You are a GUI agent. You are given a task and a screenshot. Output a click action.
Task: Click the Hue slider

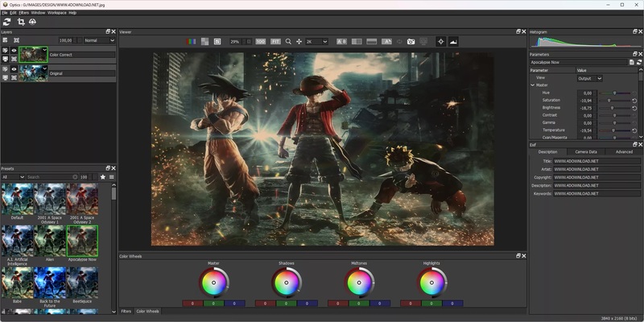(x=614, y=93)
